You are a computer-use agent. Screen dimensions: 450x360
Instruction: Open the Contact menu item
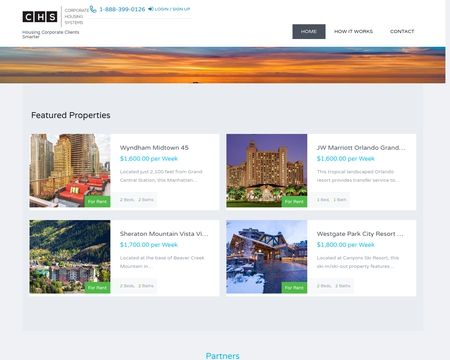click(402, 31)
